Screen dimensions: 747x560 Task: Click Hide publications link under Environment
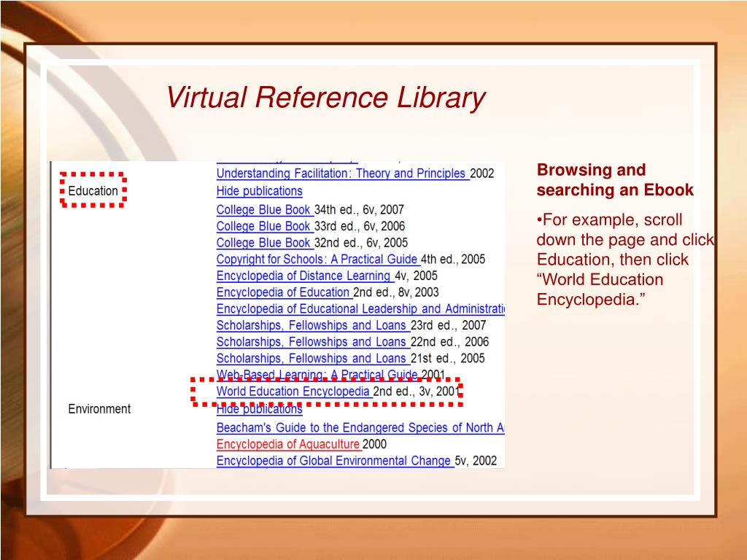coord(259,409)
